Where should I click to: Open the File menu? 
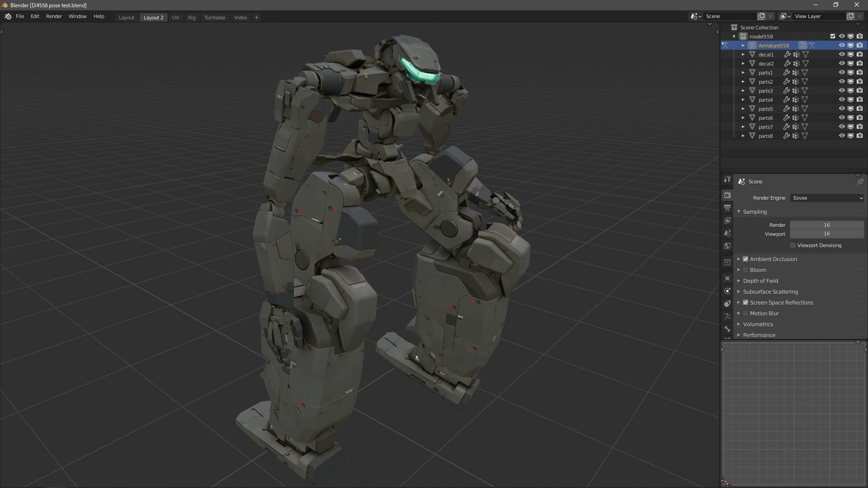tap(20, 16)
